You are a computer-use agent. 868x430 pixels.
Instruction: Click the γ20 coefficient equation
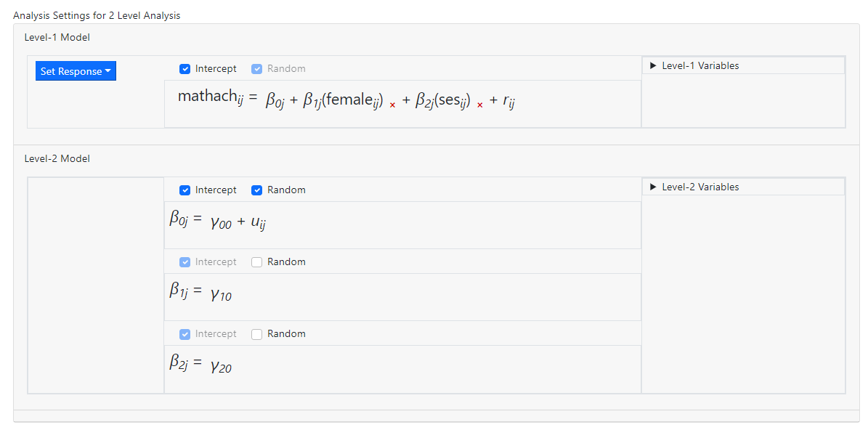[x=221, y=366]
